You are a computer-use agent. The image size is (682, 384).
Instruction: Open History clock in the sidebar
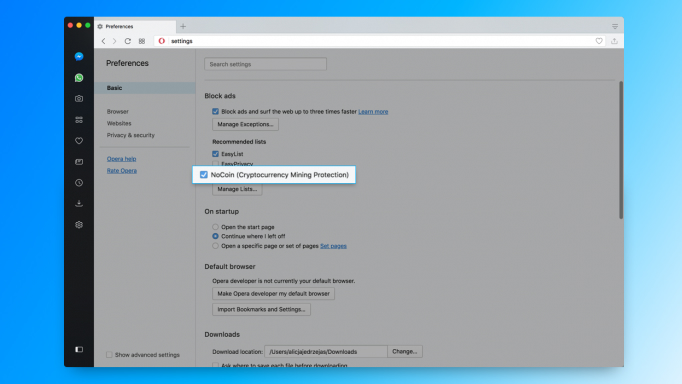[79, 183]
